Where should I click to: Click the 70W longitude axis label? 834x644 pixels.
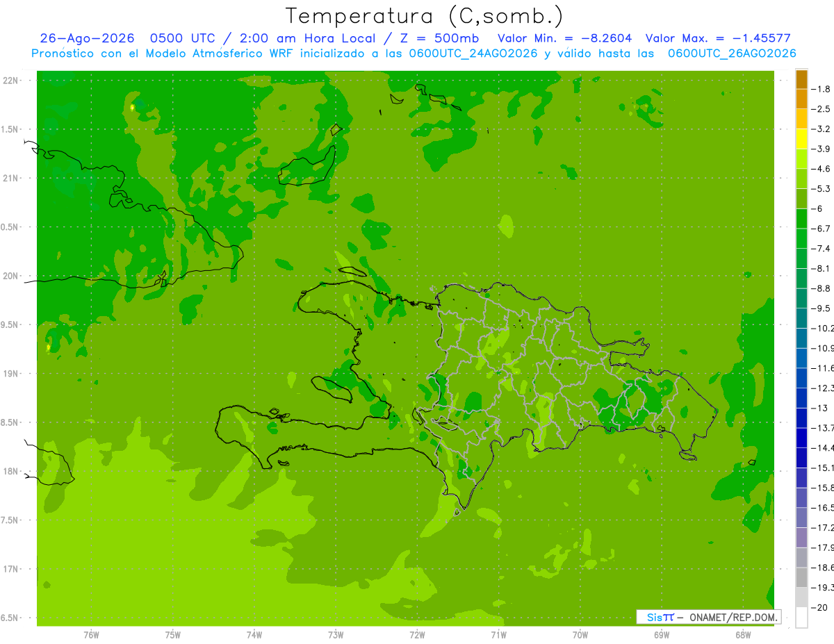[x=580, y=635]
